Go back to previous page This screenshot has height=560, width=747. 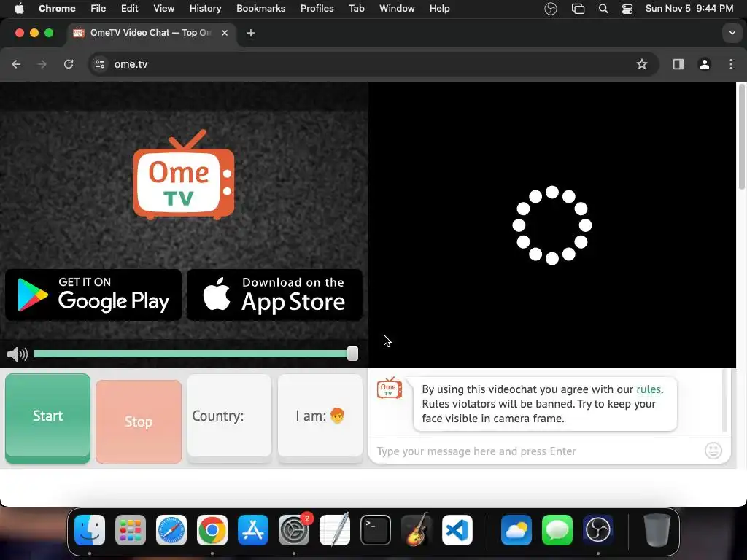(16, 64)
